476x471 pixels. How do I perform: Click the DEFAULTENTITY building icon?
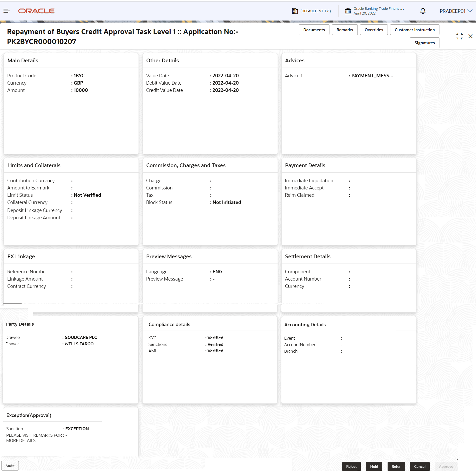[x=294, y=11]
